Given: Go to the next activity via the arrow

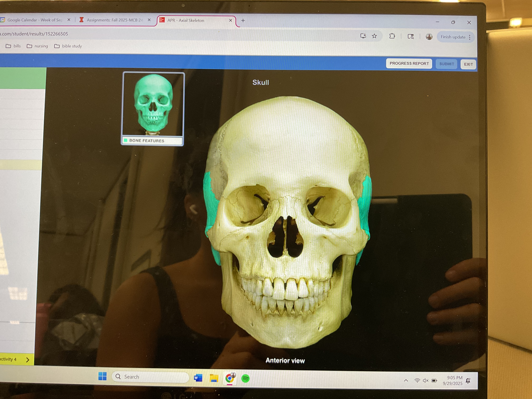Looking at the screenshot, I should [27, 360].
